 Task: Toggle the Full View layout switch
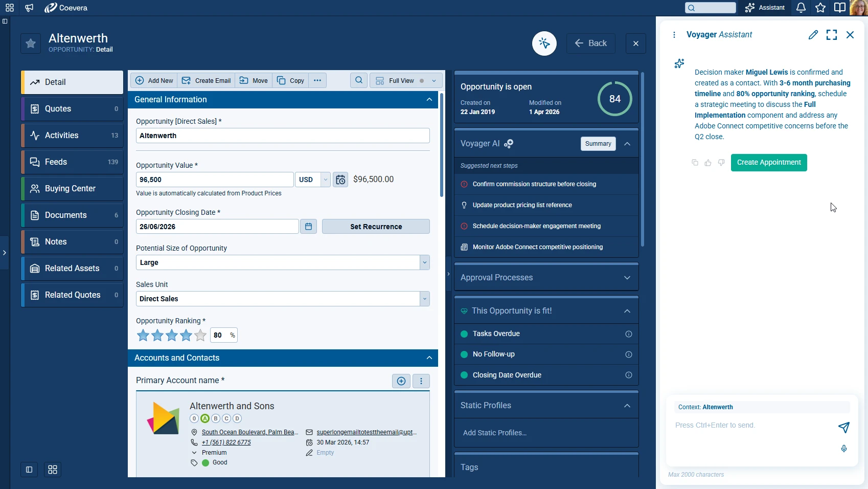pyautogui.click(x=422, y=81)
